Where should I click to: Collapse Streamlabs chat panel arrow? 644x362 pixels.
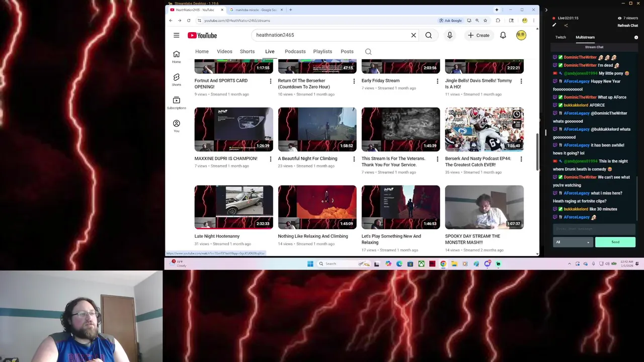click(546, 10)
